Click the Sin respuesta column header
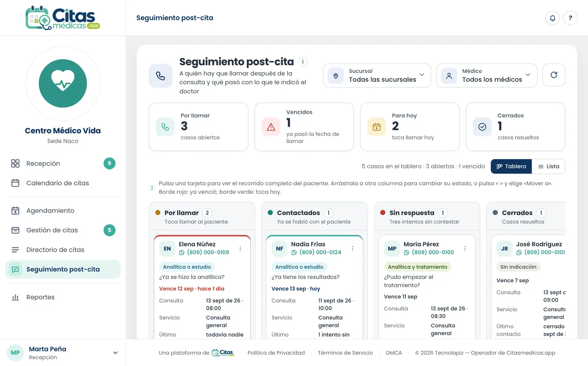This screenshot has height=366, width=588. coord(427,216)
